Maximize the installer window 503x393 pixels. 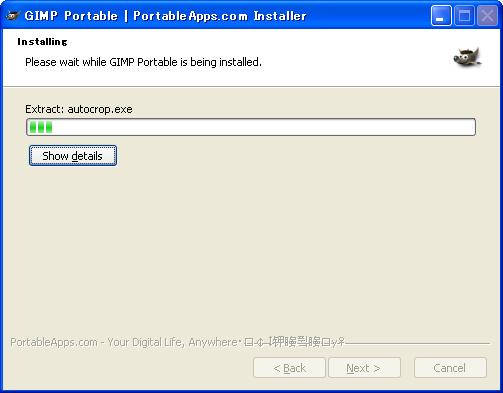(464, 16)
